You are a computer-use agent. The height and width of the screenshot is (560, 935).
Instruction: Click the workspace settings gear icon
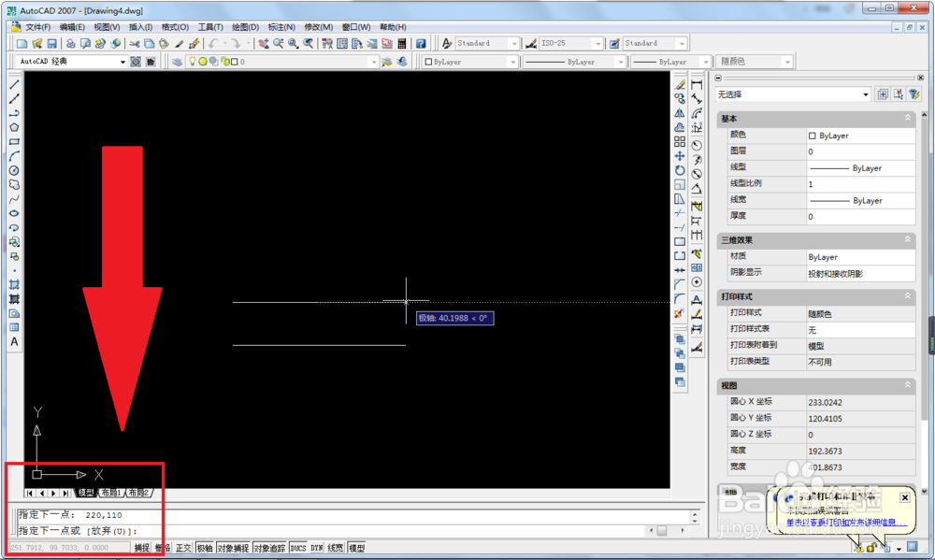136,62
